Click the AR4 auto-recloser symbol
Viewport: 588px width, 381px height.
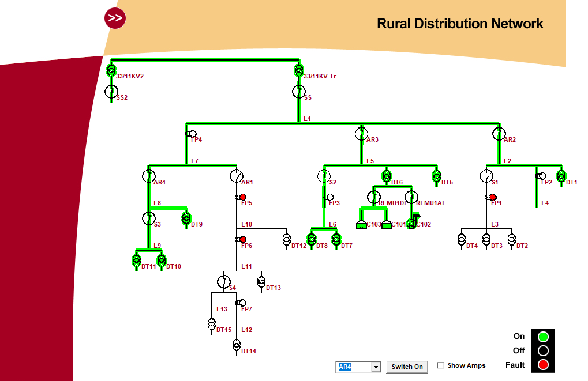(149, 176)
